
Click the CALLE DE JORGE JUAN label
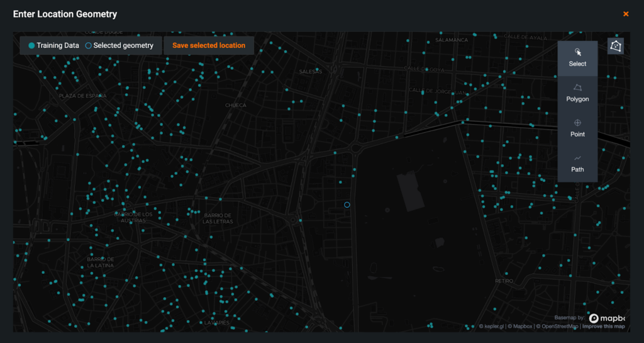point(438,91)
